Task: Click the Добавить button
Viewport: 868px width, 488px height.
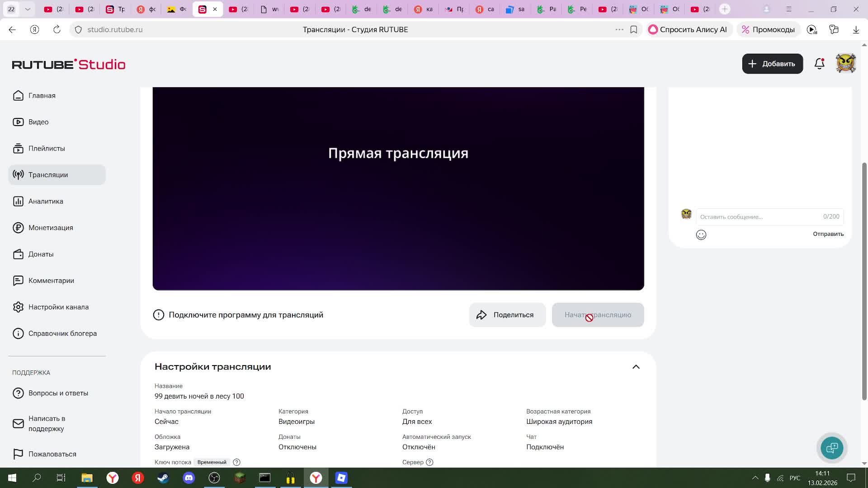Action: click(x=772, y=64)
